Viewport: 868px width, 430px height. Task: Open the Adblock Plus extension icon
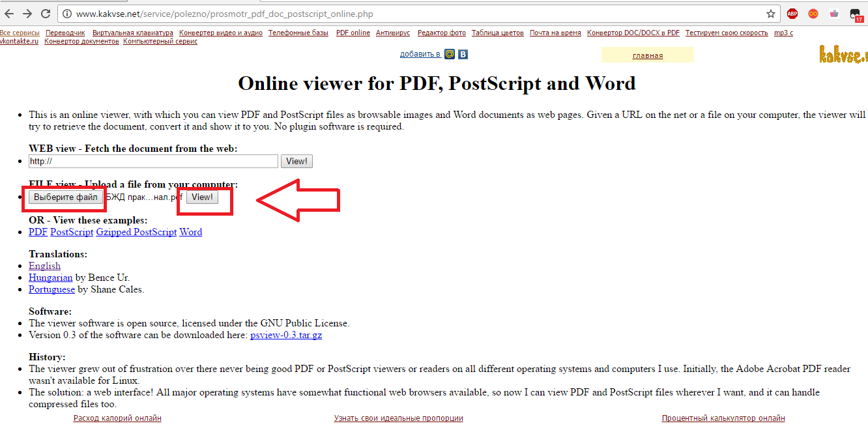792,14
